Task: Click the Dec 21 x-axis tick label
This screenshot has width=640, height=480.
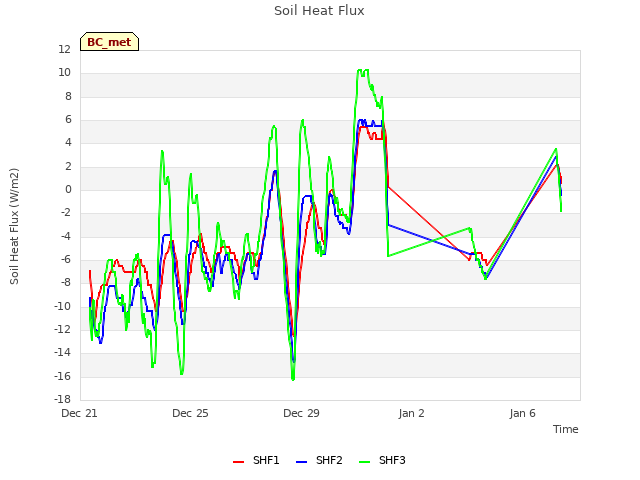Action: [79, 413]
